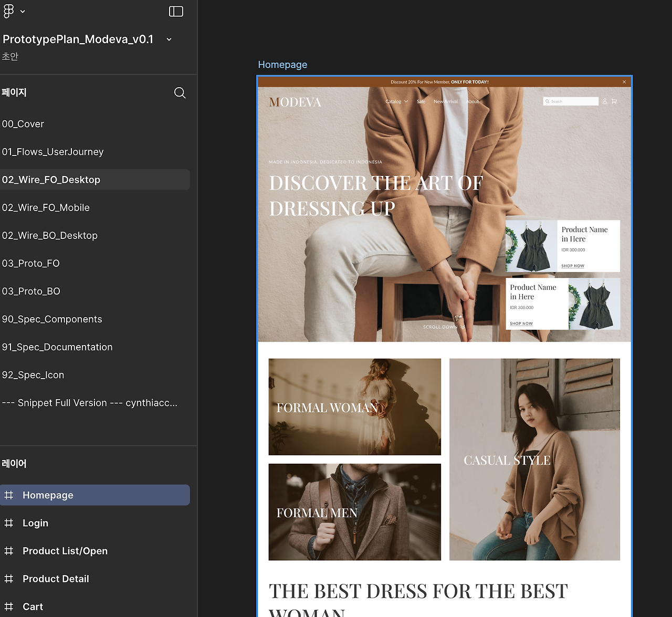Click the shopping cart icon in the design

pyautogui.click(x=614, y=101)
